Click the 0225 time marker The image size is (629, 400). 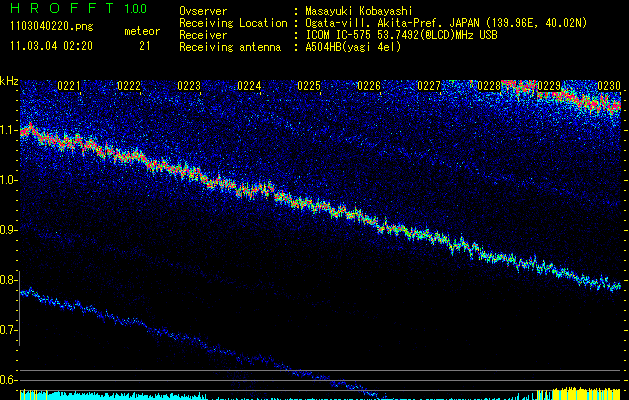coord(309,87)
